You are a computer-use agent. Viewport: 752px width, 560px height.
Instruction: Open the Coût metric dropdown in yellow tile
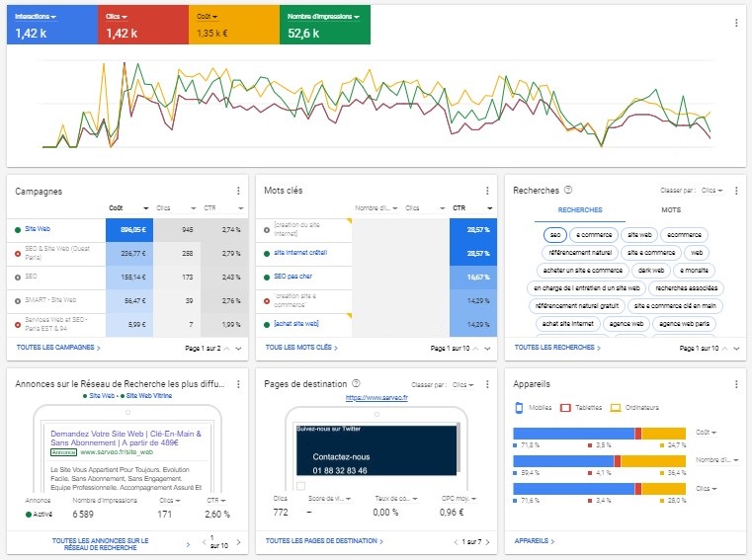[x=207, y=17]
